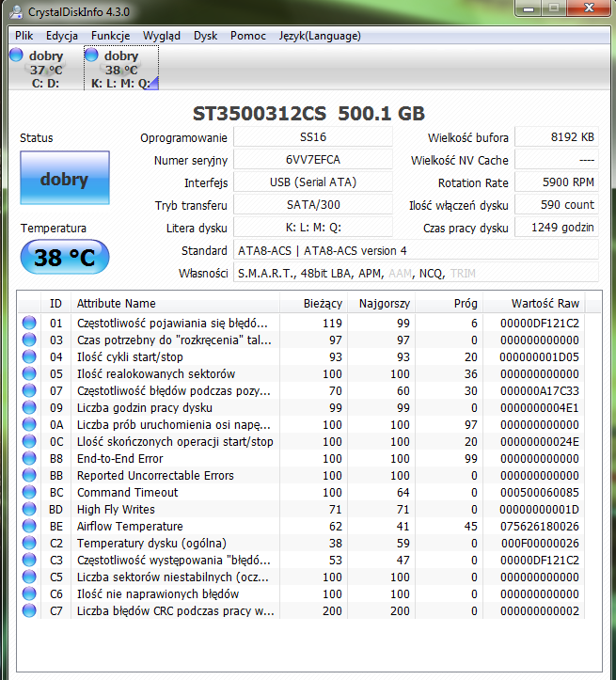Click the blue 'dobry' health status button
The width and height of the screenshot is (616, 680).
click(x=64, y=180)
